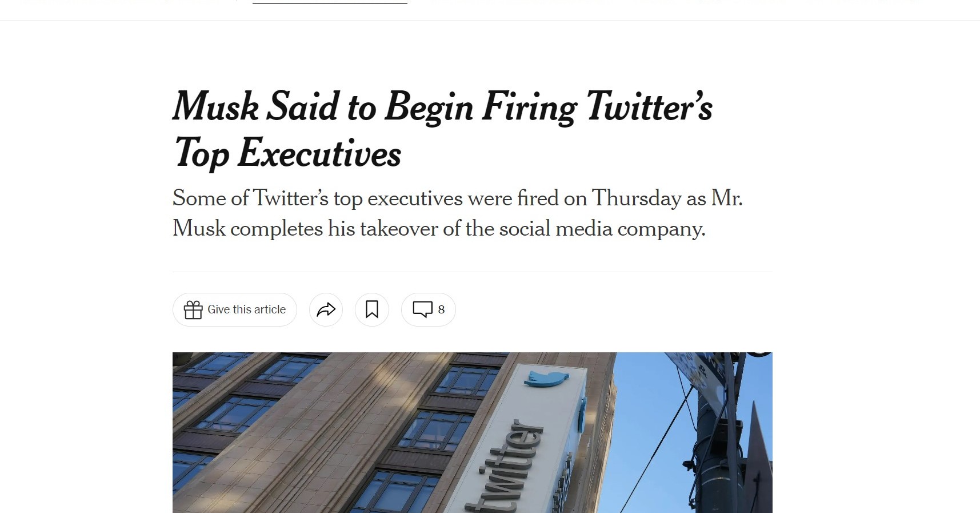980x513 pixels.
Task: Click "social media company" in the summary text
Action: pos(602,229)
